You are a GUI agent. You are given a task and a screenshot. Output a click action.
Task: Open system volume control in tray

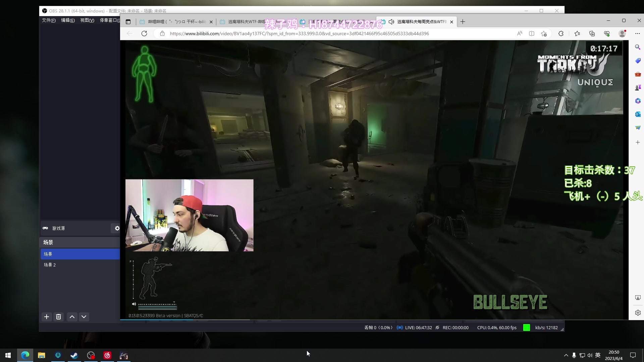coord(590,355)
